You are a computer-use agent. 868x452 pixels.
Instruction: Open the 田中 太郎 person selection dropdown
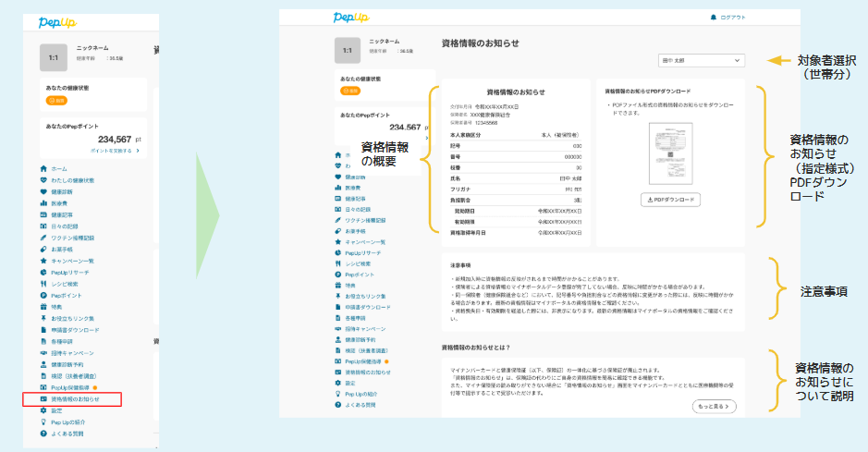point(701,60)
